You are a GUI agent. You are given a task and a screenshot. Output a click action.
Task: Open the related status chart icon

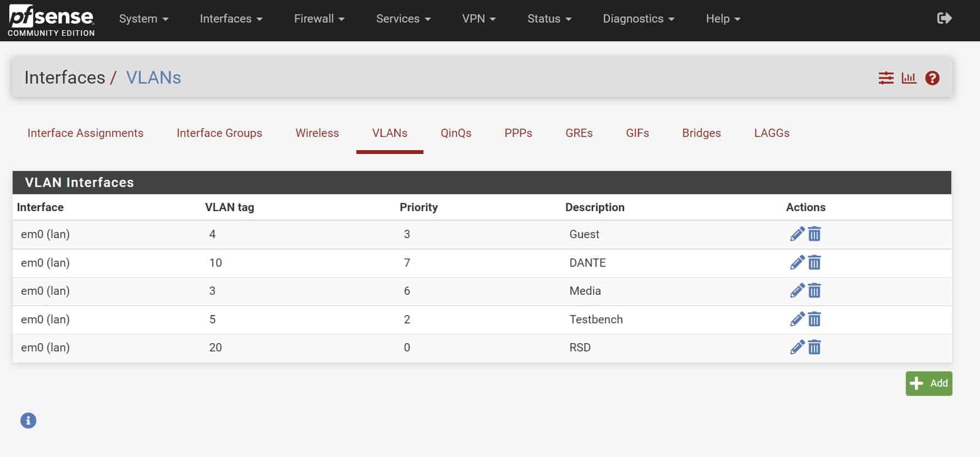coord(909,78)
